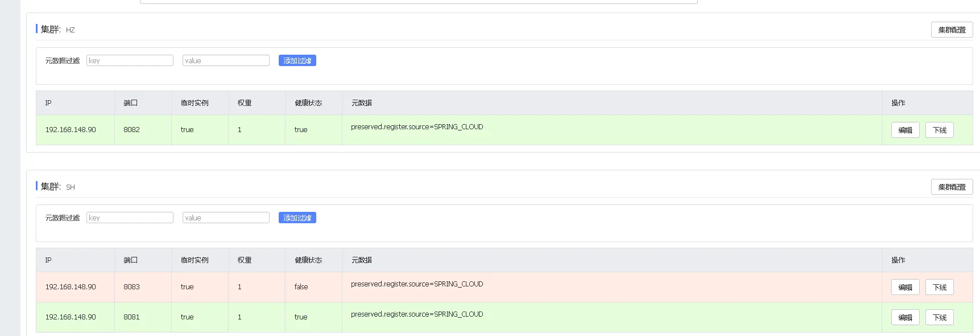This screenshot has height=336, width=980.
Task: Open 集群配置 for the SH cluster
Action: [952, 187]
